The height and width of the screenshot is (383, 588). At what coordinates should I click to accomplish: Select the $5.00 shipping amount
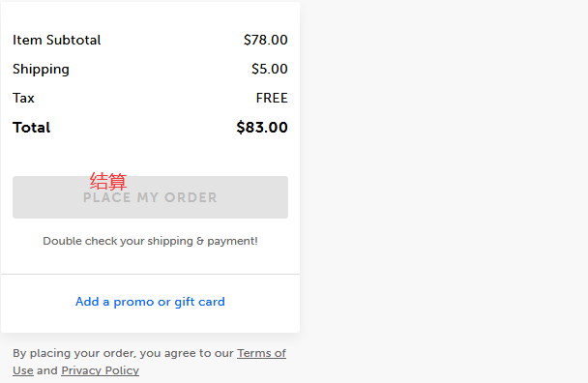269,69
